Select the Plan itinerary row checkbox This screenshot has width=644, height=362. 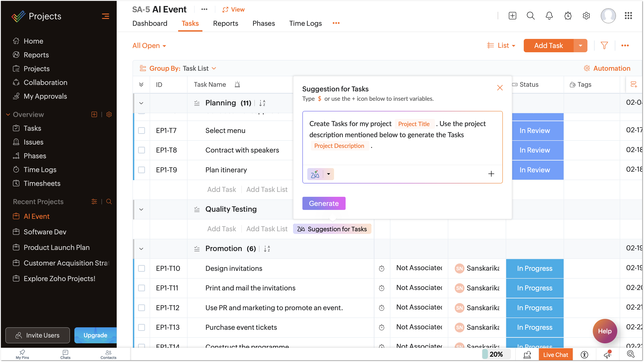click(x=141, y=170)
